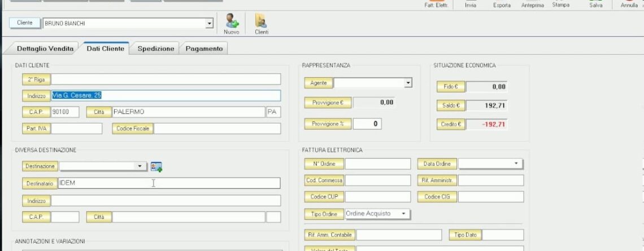Click the Tipo Dato button
This screenshot has height=251, width=644.
click(x=465, y=235)
